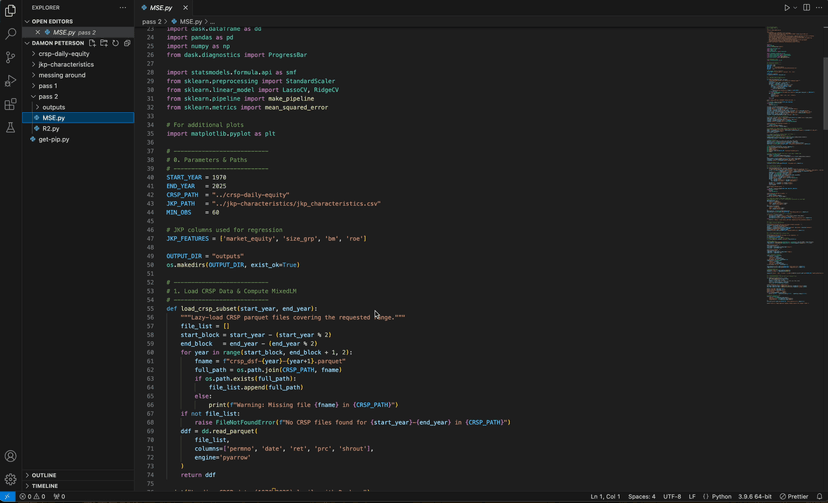This screenshot has width=828, height=503.
Task: Open the Search view icon
Action: tap(10, 34)
